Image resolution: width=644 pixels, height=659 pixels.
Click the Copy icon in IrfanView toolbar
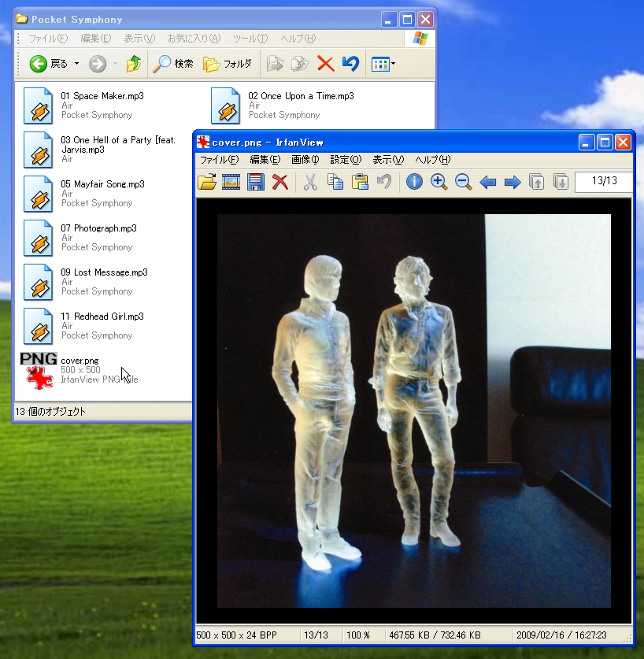coord(335,182)
